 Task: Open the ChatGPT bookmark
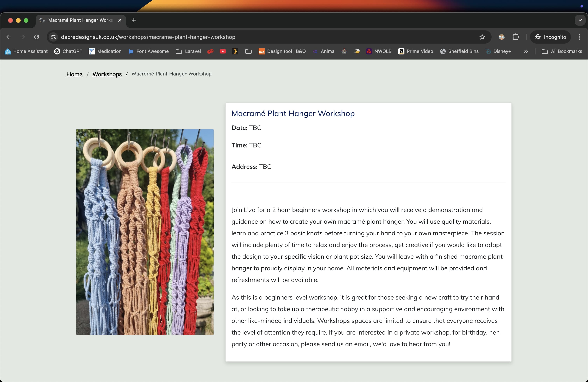point(68,51)
